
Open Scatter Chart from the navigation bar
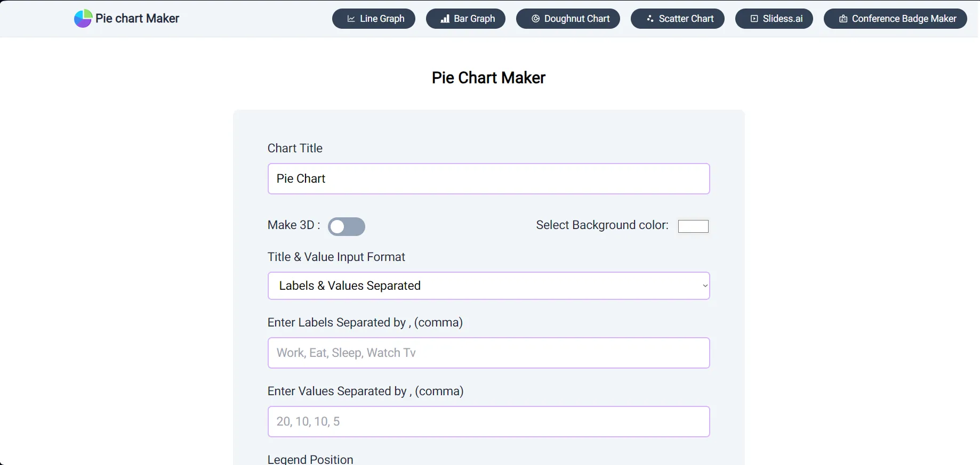click(677, 18)
